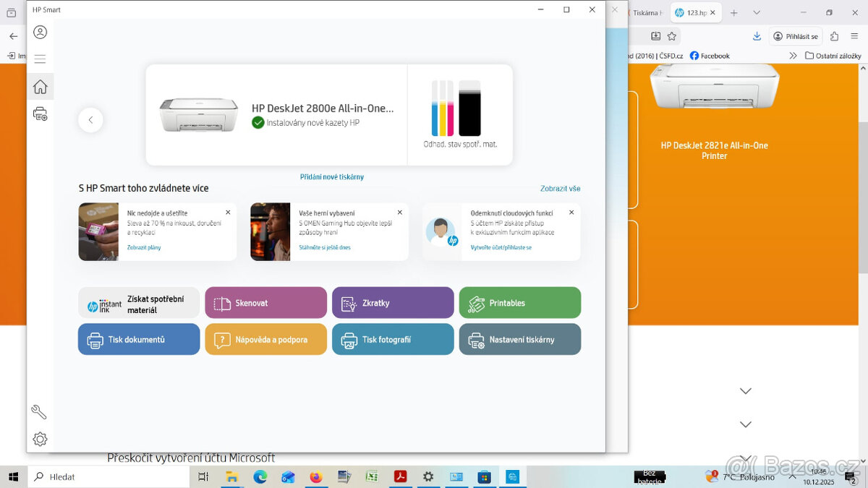The width and height of the screenshot is (868, 488).
Task: Click the Tisk dokumentů tile
Action: (139, 339)
